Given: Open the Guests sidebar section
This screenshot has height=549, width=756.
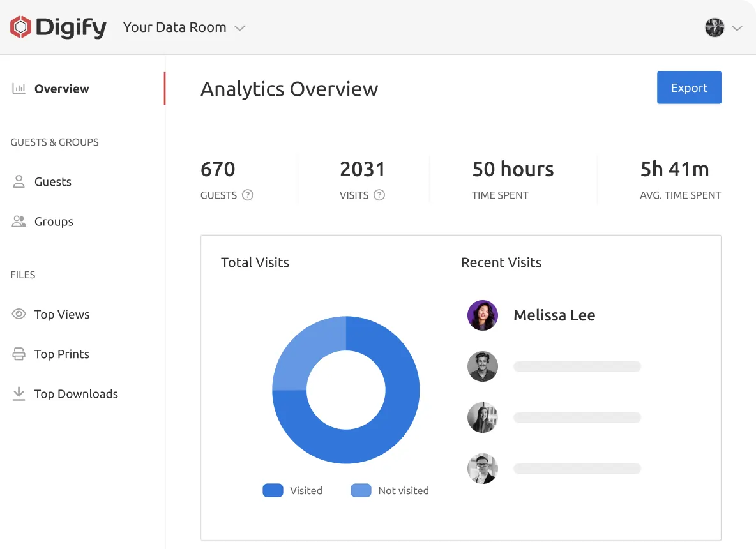Looking at the screenshot, I should (52, 182).
